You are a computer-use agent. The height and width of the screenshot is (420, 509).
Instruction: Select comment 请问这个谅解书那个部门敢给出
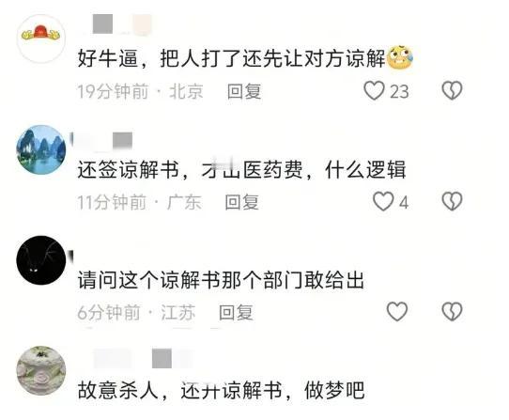[x=221, y=280]
